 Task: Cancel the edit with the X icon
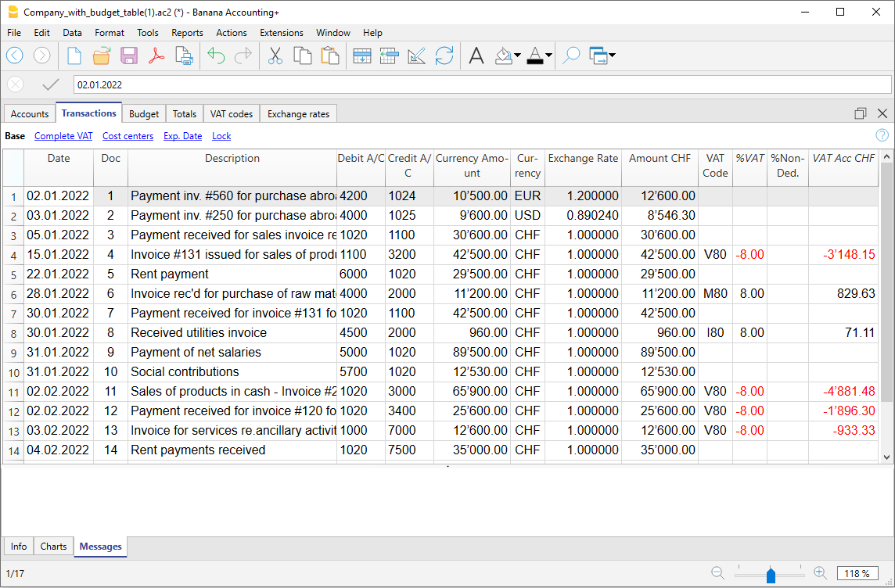[x=16, y=84]
